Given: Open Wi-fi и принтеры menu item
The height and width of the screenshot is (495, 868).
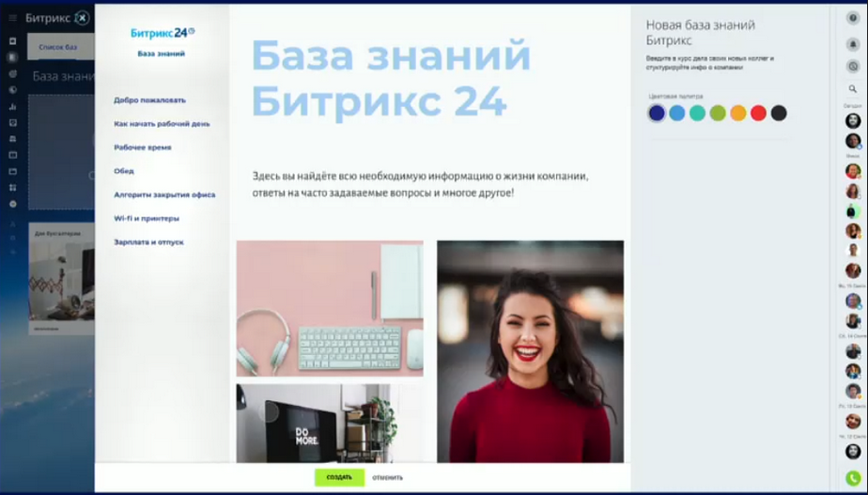Looking at the screenshot, I should click(x=147, y=219).
